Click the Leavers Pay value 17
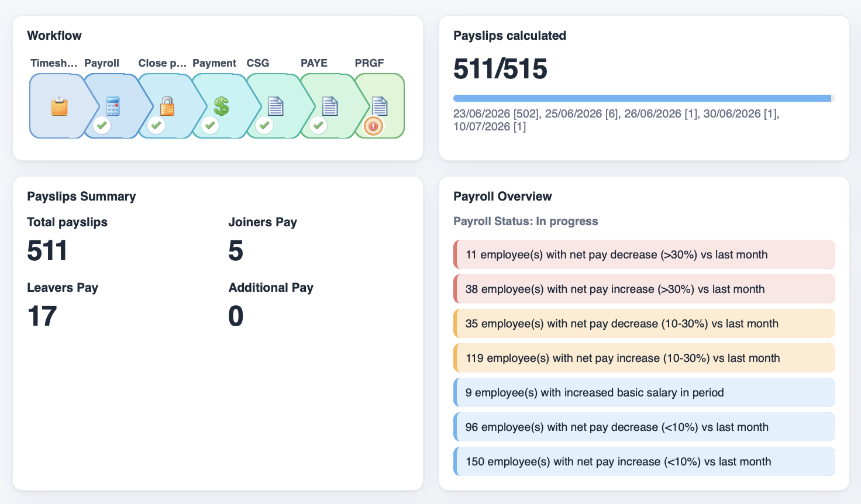The height and width of the screenshot is (504, 861). pos(42,316)
